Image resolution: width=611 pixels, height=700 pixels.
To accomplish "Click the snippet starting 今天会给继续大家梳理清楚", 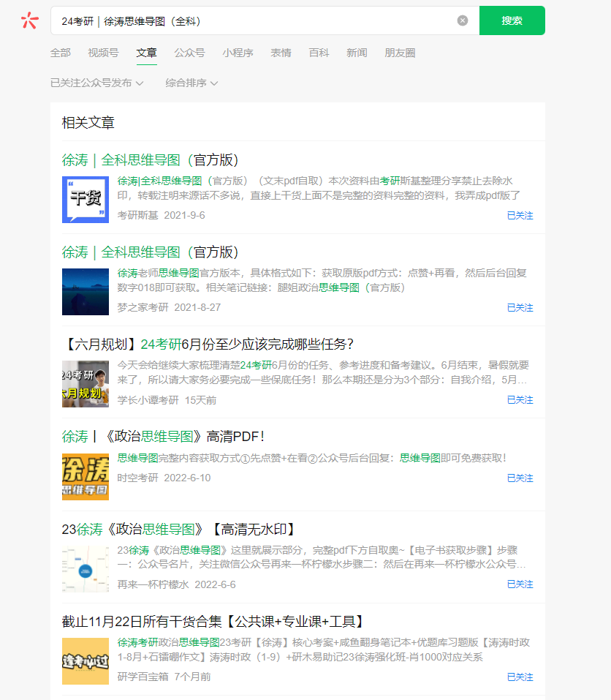I will [x=323, y=372].
